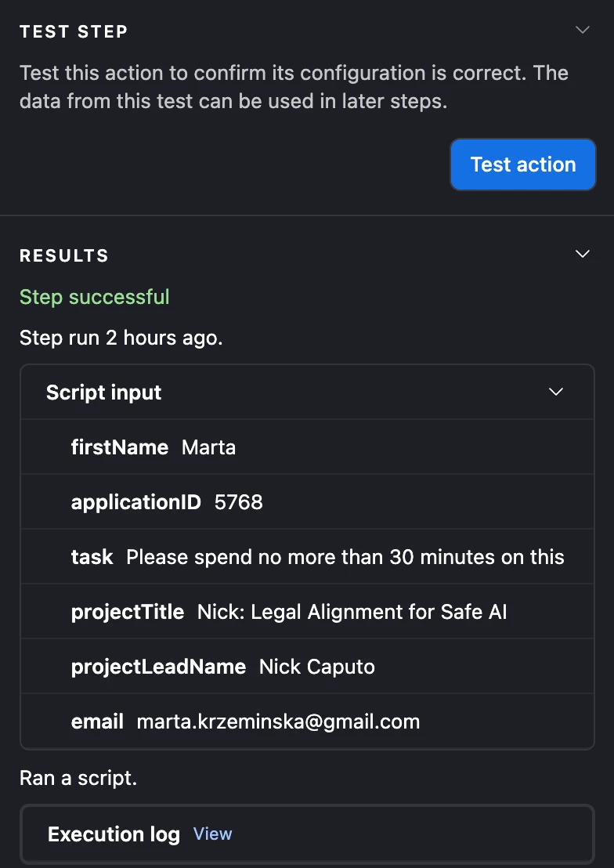Collapse the TEST STEP section chevron
614x868 pixels.
(x=582, y=31)
